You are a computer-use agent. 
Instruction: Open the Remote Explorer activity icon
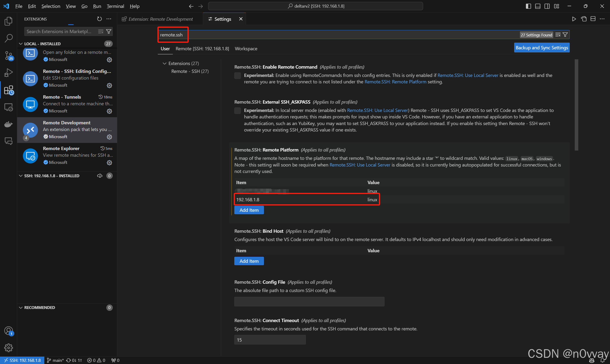tap(9, 107)
